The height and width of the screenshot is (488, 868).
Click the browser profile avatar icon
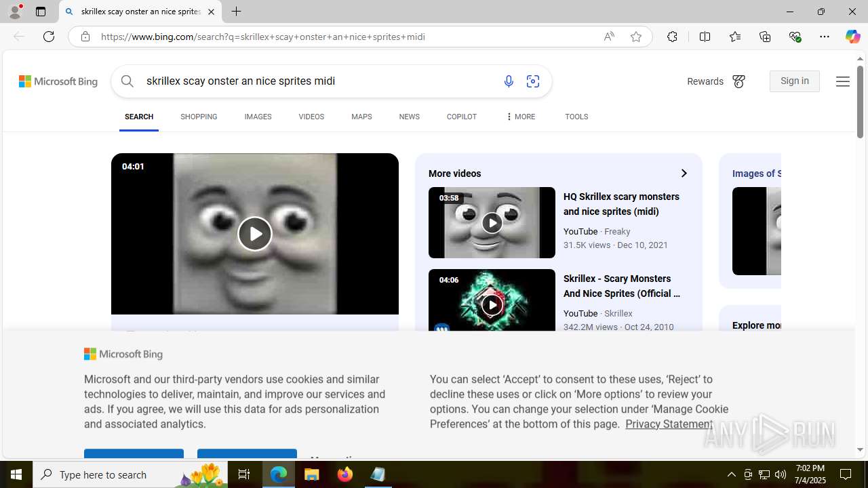[x=15, y=12]
